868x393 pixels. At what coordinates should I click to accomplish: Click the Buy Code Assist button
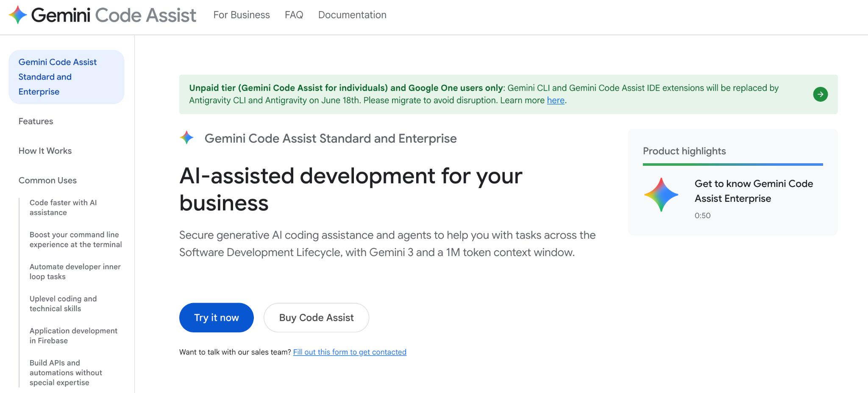[316, 318]
